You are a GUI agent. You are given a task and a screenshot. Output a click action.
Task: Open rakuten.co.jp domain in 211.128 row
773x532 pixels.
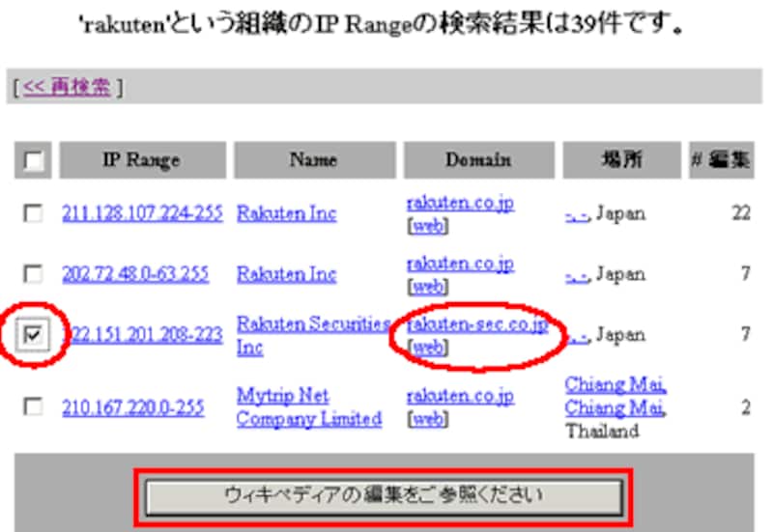[461, 203]
